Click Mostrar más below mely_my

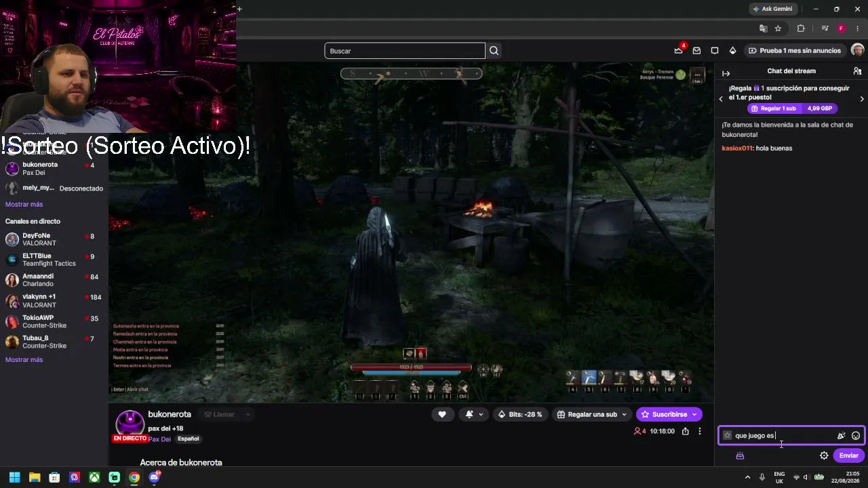click(x=24, y=204)
